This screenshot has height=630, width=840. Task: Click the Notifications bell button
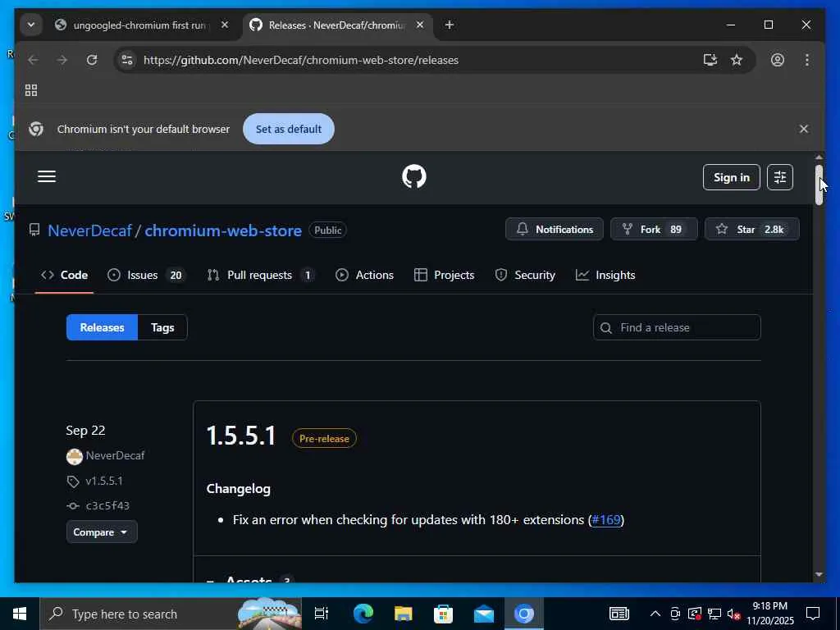[x=555, y=230]
